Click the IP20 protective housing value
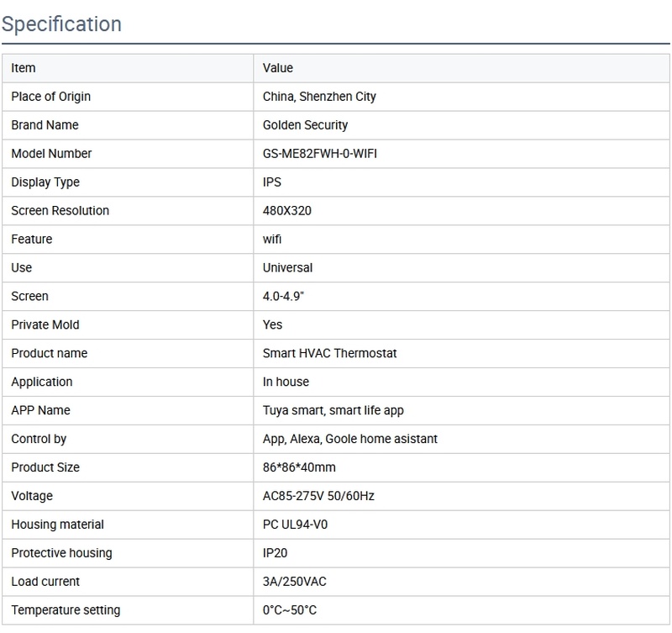The width and height of the screenshot is (672, 633). tap(276, 553)
